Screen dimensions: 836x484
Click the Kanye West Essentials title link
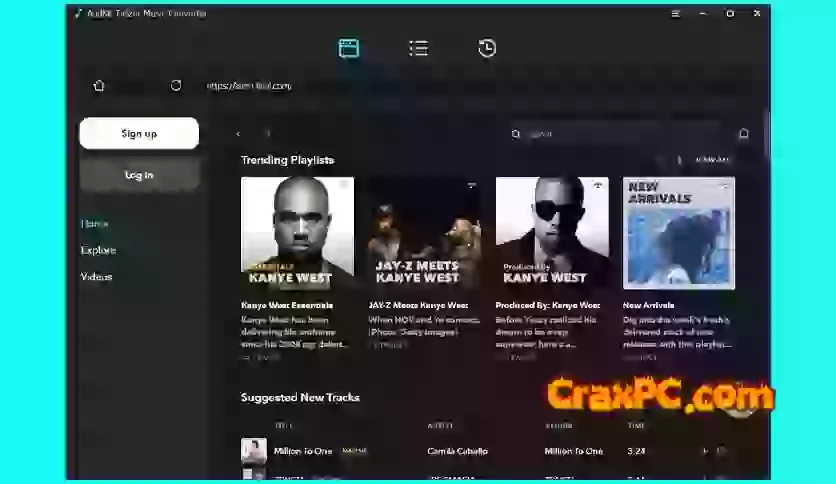[287, 305]
